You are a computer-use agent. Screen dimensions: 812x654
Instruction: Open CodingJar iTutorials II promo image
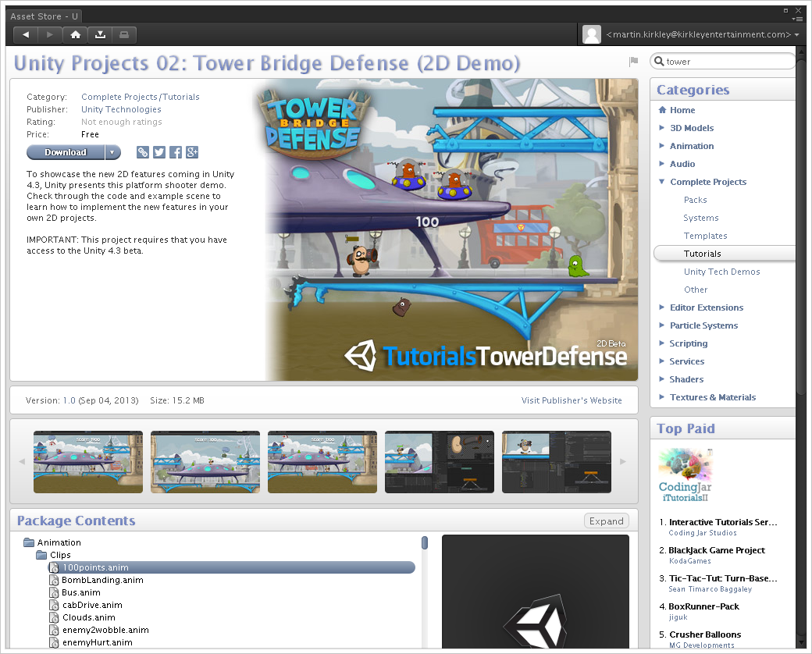[686, 475]
